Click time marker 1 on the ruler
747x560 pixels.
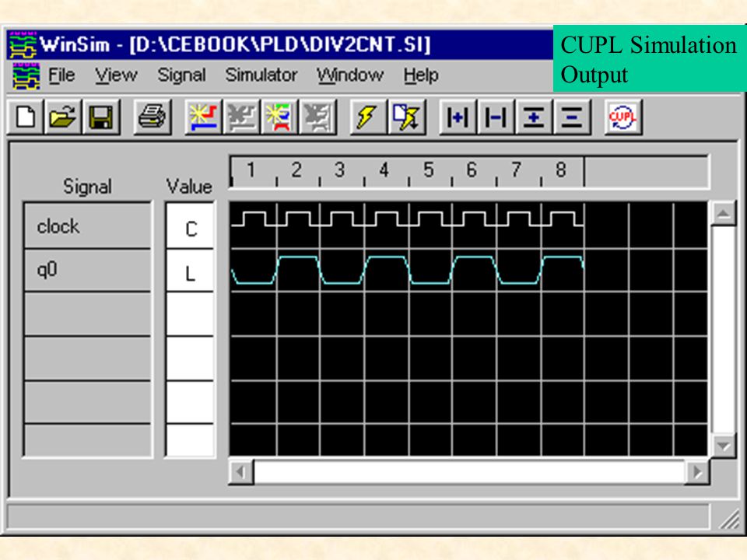tap(251, 170)
